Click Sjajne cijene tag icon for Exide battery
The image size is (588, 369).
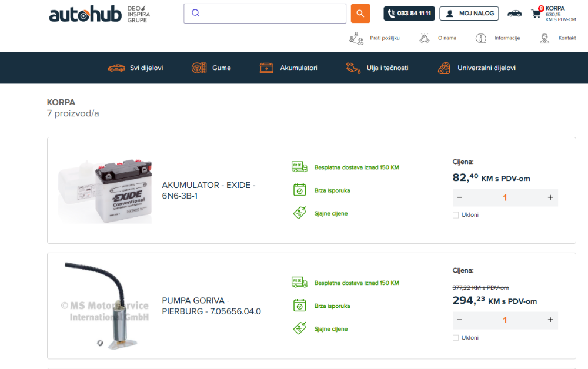pyautogui.click(x=299, y=213)
